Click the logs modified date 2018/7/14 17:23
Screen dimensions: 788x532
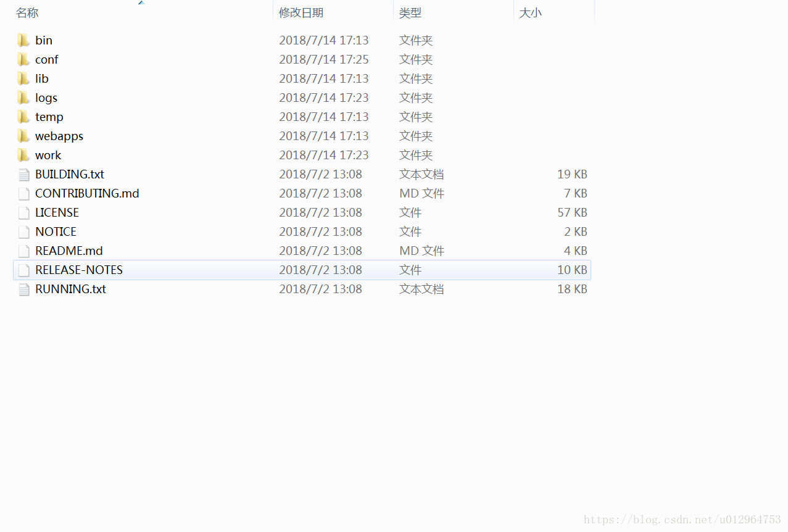[x=324, y=98]
